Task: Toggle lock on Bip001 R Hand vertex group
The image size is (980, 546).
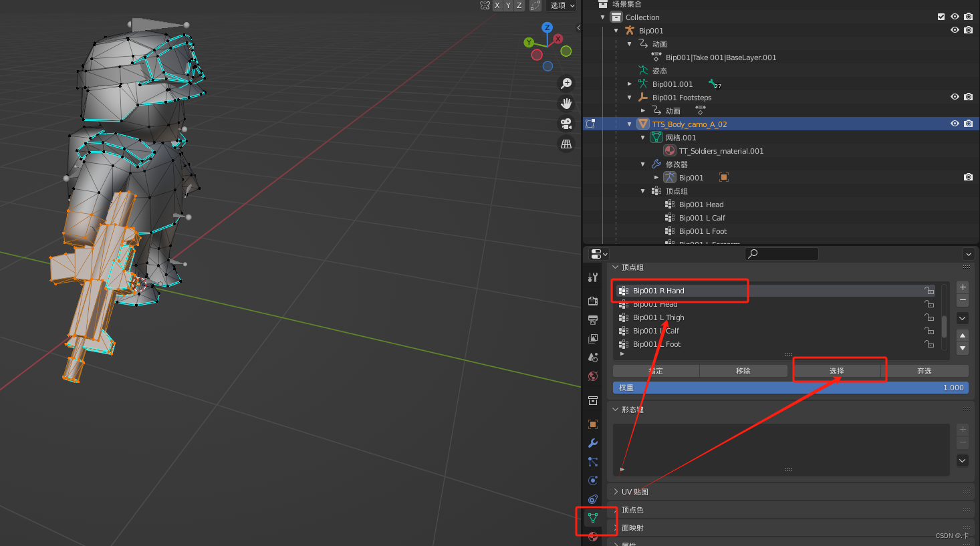Action: click(x=929, y=291)
